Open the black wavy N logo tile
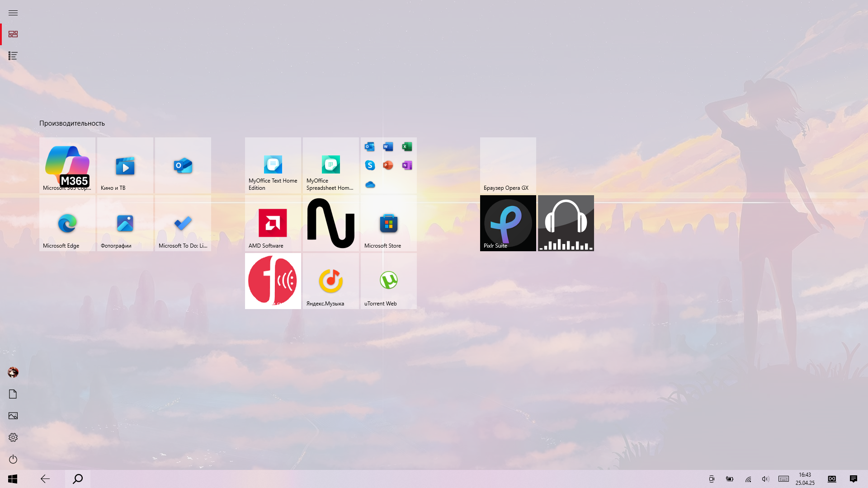The image size is (868, 488). [331, 223]
